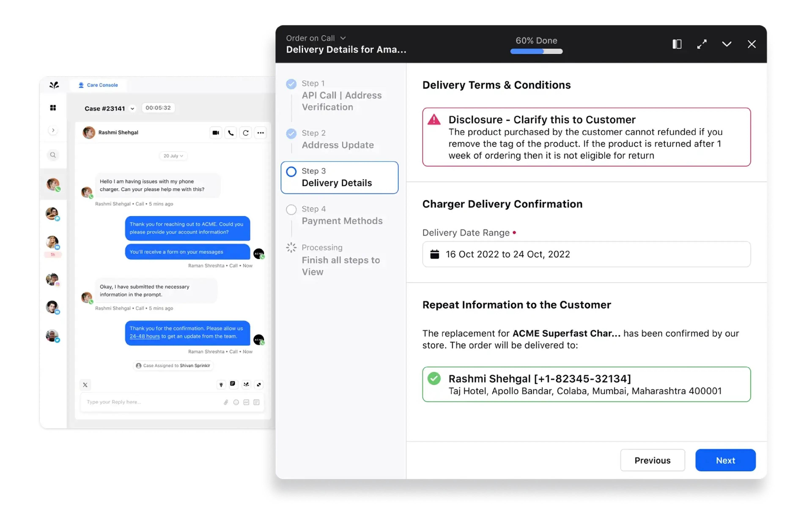Screen dimensions: 812x528
Task: Click the 60% Done progress bar
Action: click(x=536, y=51)
